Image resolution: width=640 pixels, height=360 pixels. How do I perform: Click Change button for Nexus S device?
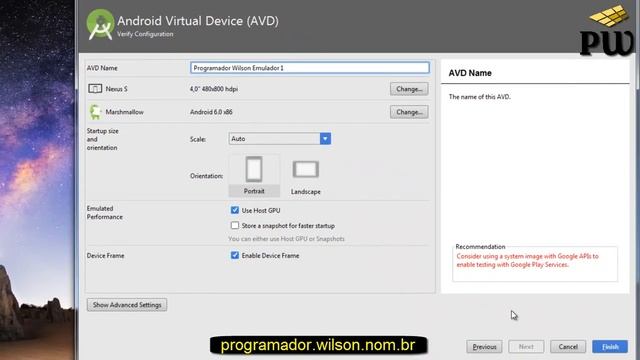pyautogui.click(x=409, y=89)
